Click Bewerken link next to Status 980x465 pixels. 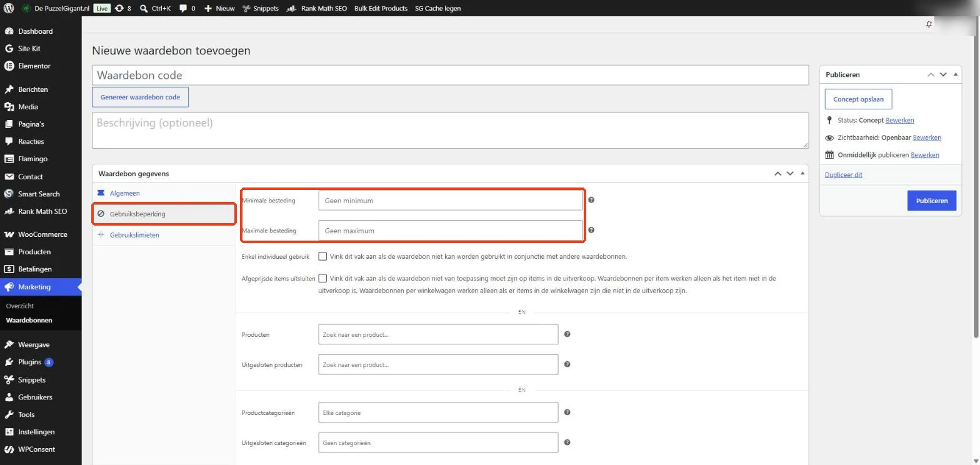tap(900, 120)
